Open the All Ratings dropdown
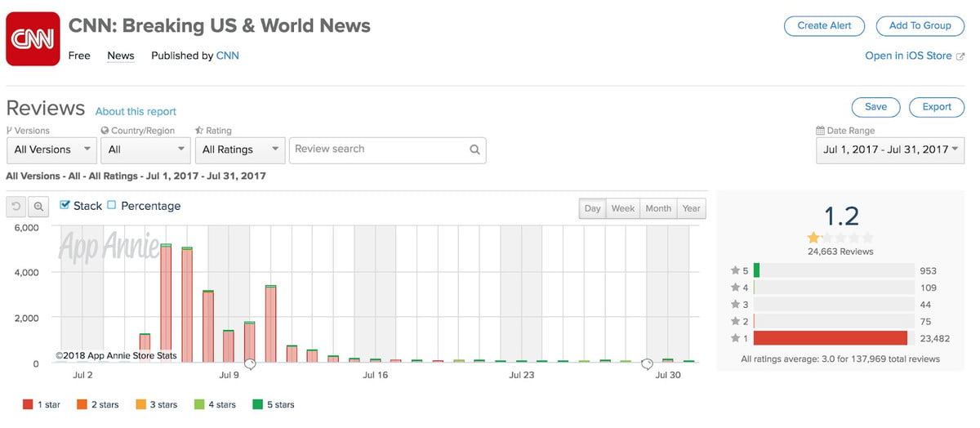The image size is (980, 428). pos(239,150)
